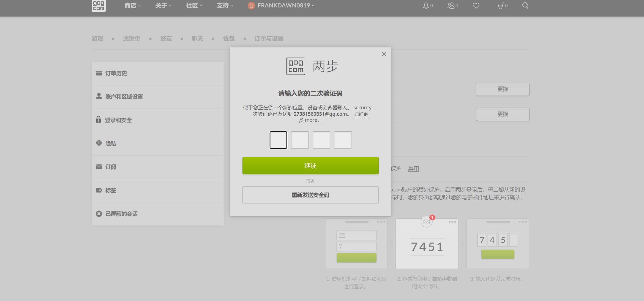Expand the 社区 dropdown menu
644x301 pixels.
point(194,6)
